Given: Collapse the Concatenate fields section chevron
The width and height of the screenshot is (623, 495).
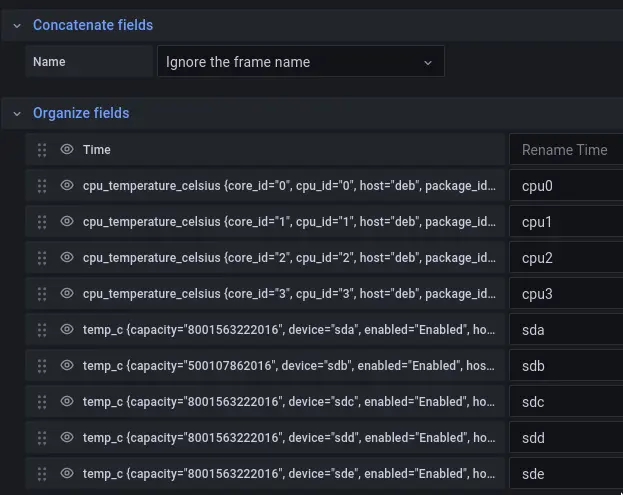Looking at the screenshot, I should pyautogui.click(x=16, y=25).
